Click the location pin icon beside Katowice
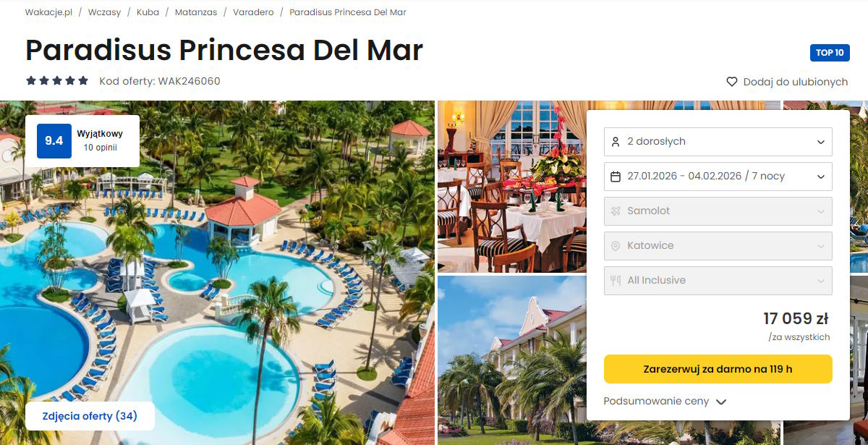Viewport: 868px width, 445px height. coord(616,246)
